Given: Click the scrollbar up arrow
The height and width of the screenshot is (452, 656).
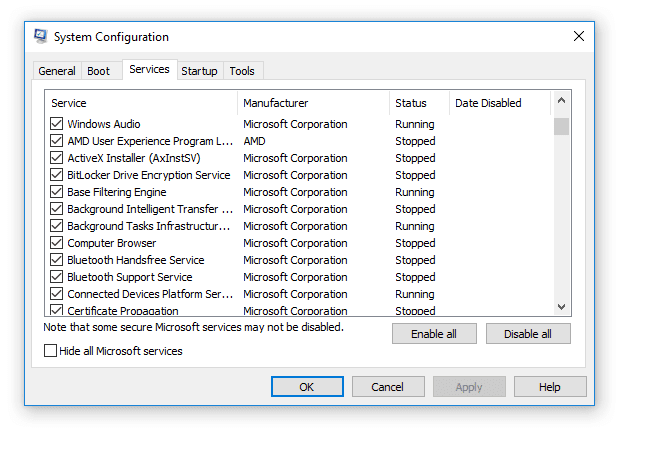Looking at the screenshot, I should tap(561, 100).
